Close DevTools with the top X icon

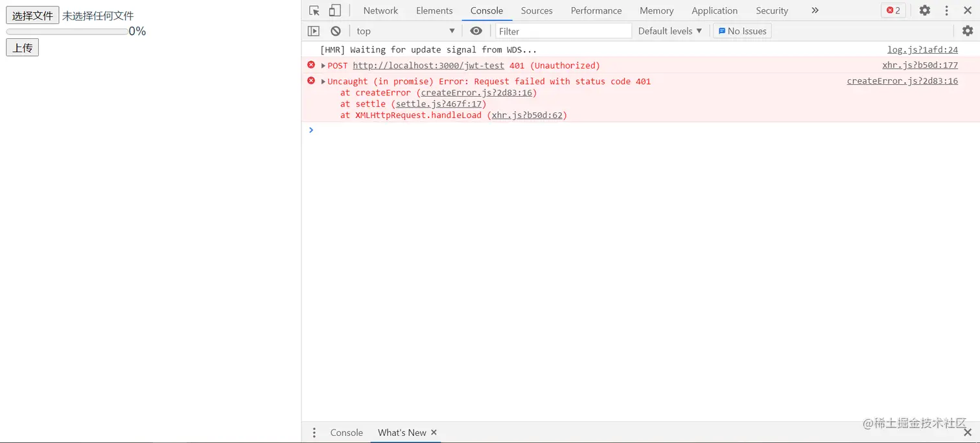tap(968, 10)
